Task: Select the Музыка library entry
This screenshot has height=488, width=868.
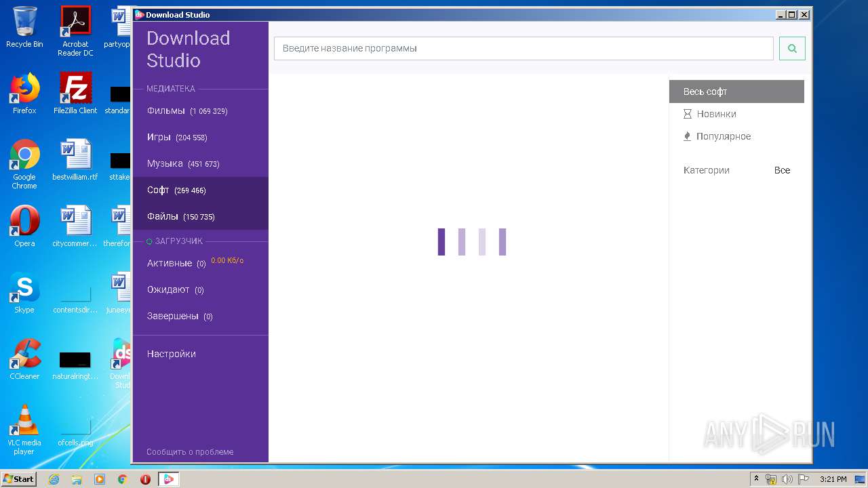Action: click(x=201, y=163)
